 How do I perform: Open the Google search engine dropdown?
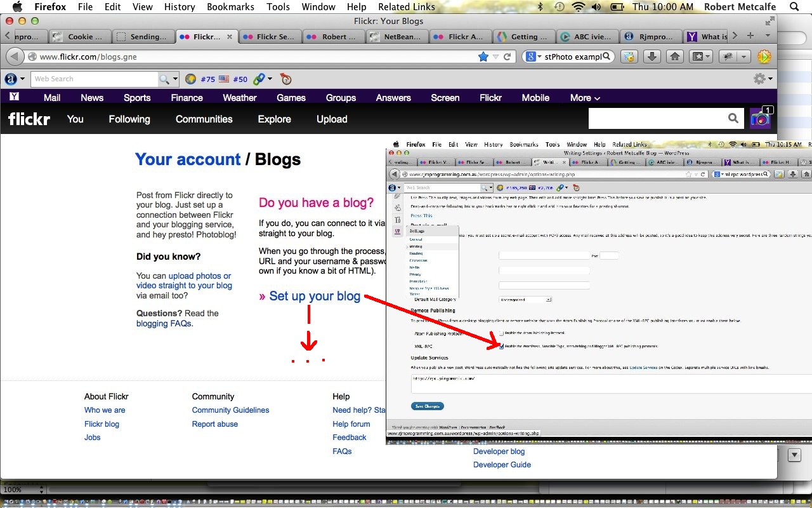tap(534, 57)
